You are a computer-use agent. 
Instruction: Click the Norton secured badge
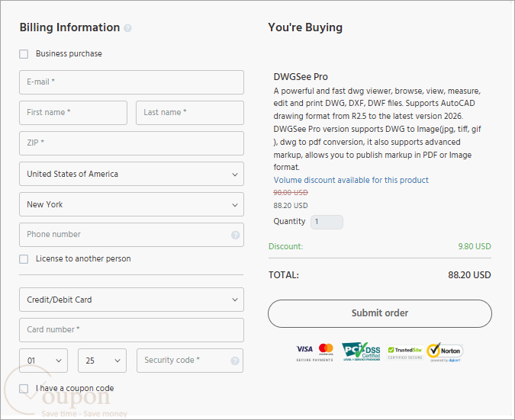click(x=445, y=351)
